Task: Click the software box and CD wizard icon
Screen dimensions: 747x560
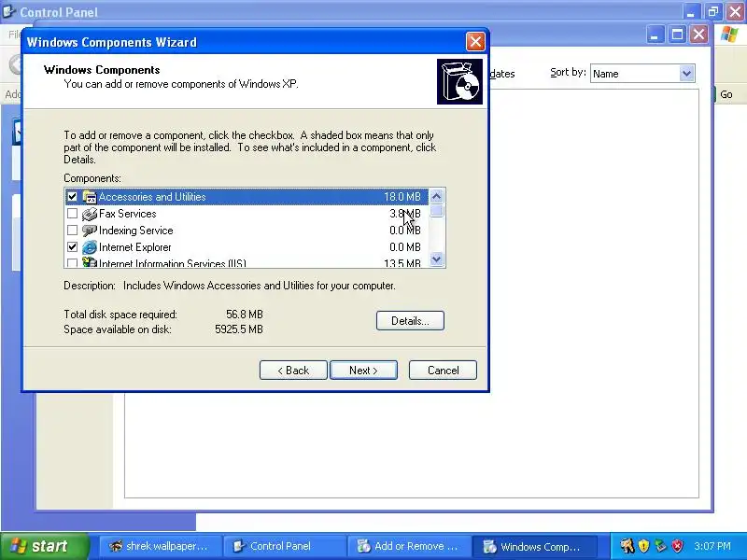Action: point(459,81)
